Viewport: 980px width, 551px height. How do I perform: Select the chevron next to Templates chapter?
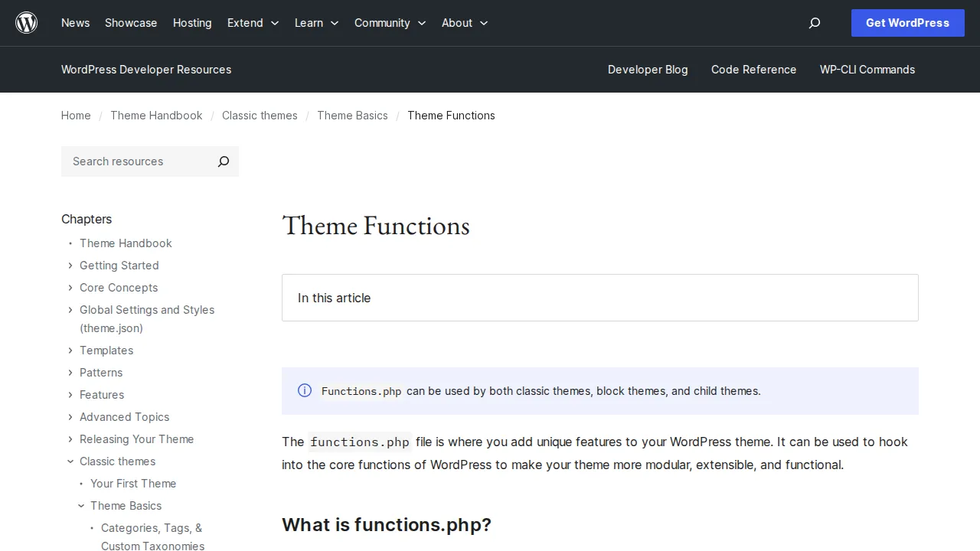[x=70, y=350]
